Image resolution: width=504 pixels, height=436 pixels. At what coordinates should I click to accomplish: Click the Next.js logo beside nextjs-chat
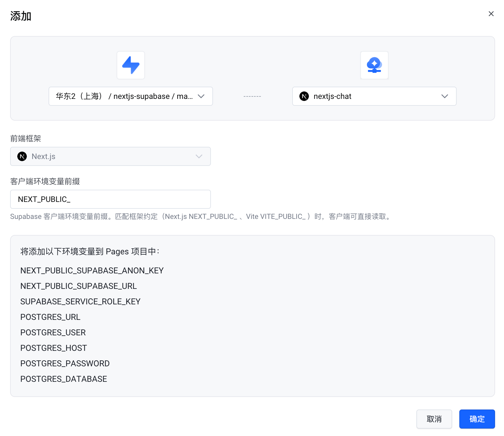(x=304, y=96)
